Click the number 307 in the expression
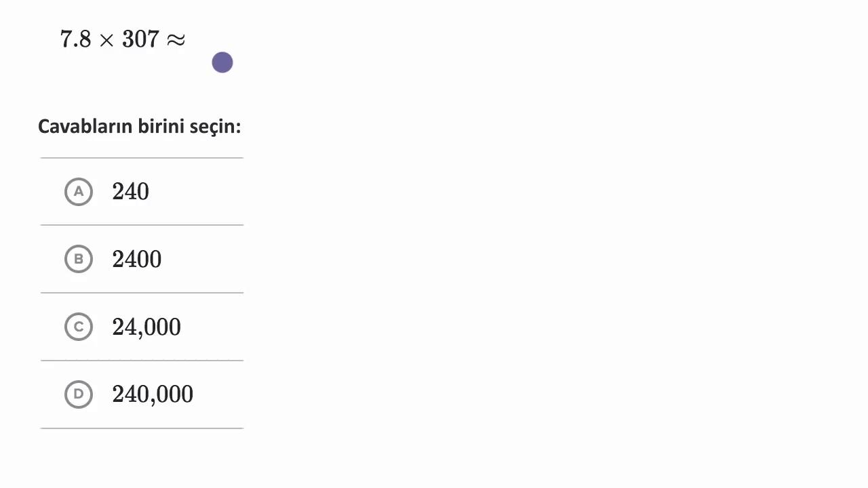868x488 pixels. 140,39
